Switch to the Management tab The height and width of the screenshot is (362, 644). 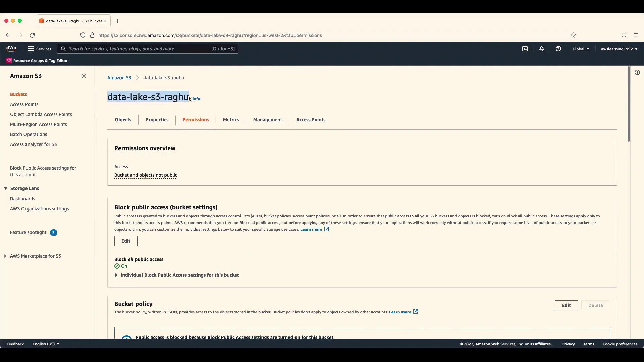tap(267, 120)
